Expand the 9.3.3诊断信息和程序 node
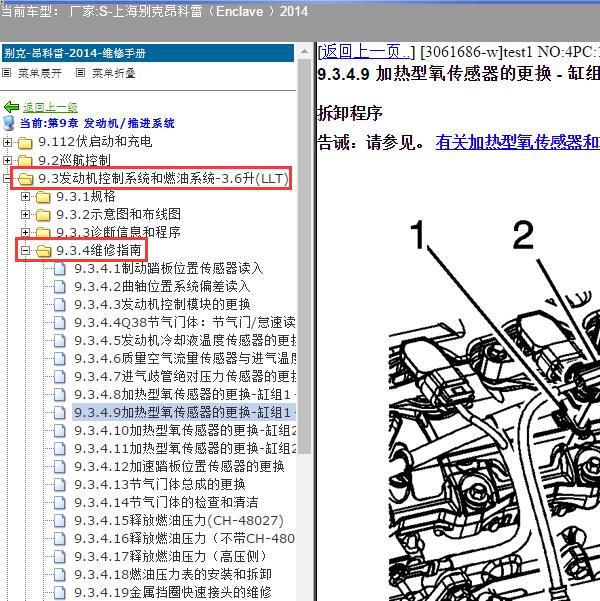The image size is (600, 601). [x=25, y=232]
